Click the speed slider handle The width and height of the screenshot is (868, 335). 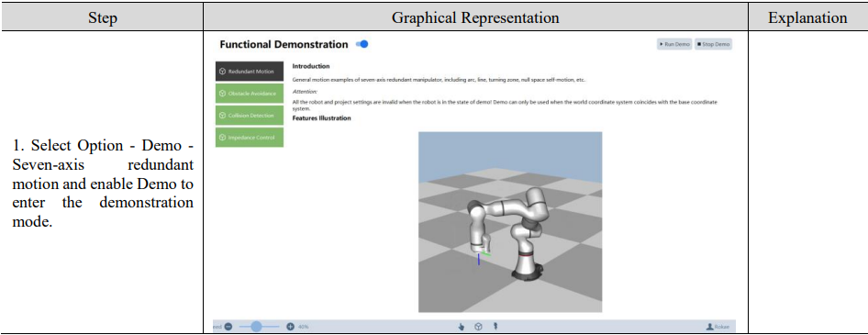256,327
